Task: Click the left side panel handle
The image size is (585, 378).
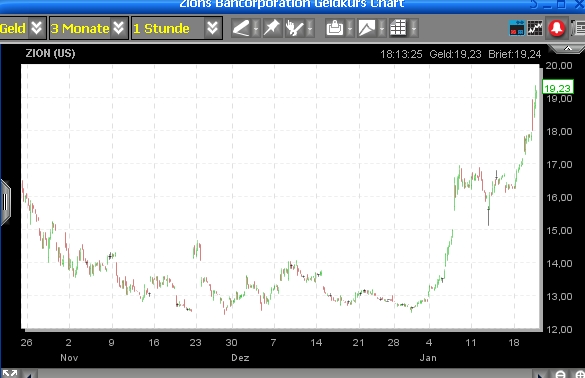Action: click(x=5, y=202)
